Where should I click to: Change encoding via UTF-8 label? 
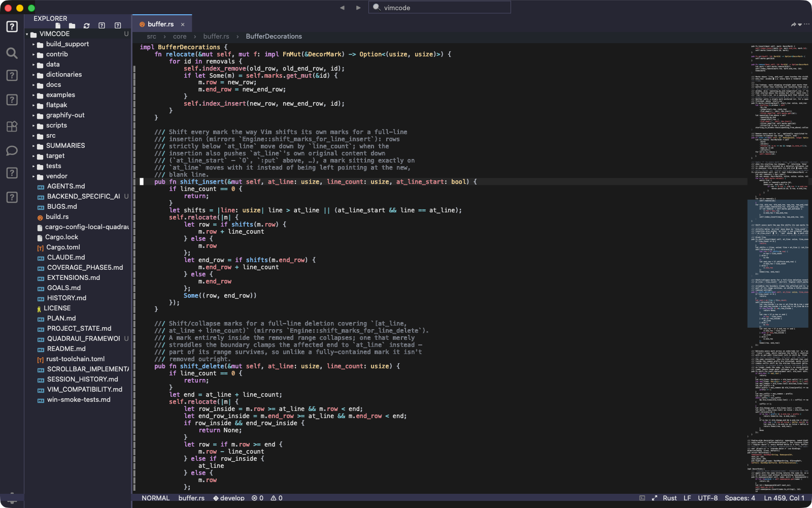tap(707, 498)
